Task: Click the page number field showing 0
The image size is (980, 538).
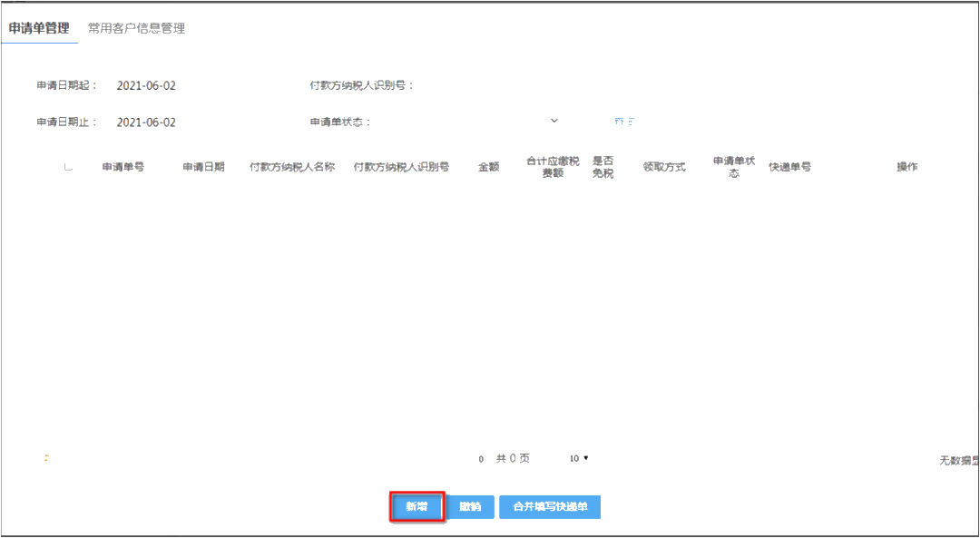Action: coord(480,458)
